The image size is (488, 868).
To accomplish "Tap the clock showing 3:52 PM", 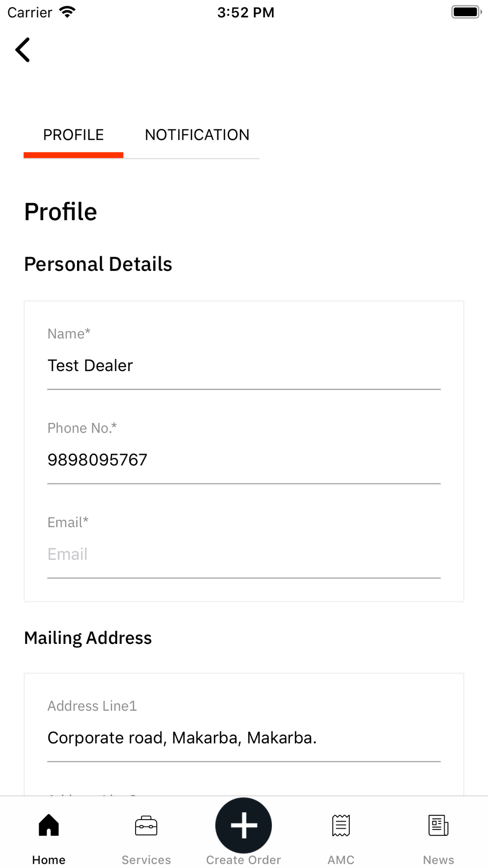I will coord(245,12).
